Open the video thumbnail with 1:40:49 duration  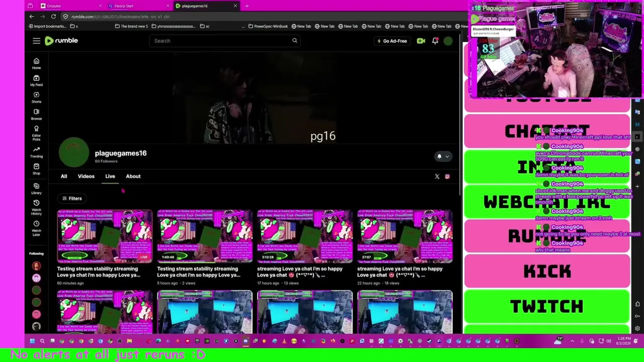[x=205, y=236]
